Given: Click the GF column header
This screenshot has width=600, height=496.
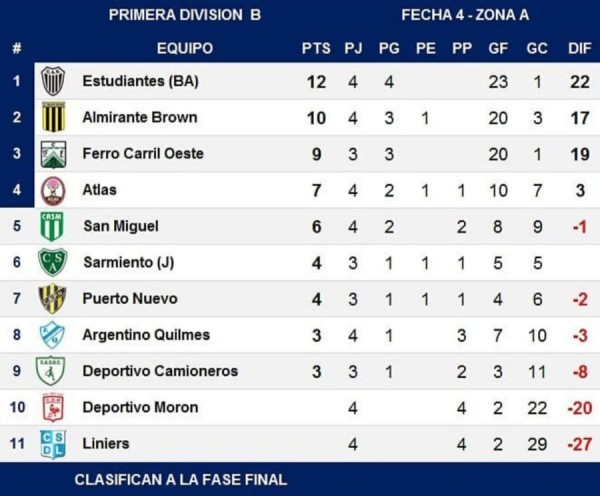Looking at the screenshot, I should pyautogui.click(x=498, y=49).
